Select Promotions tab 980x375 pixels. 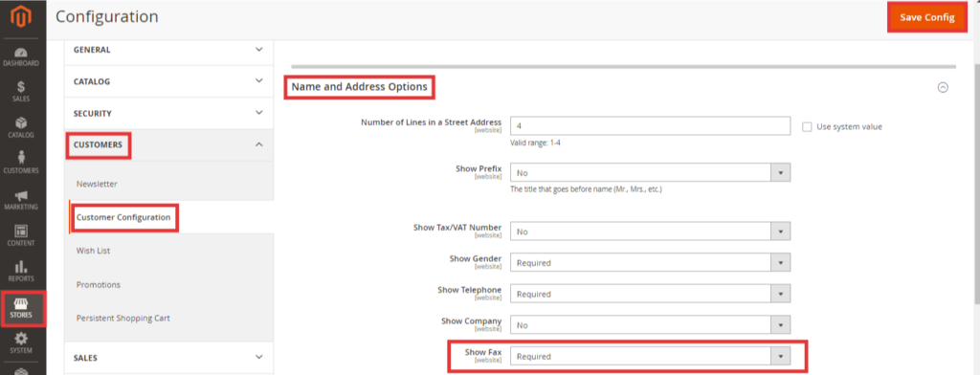click(99, 284)
